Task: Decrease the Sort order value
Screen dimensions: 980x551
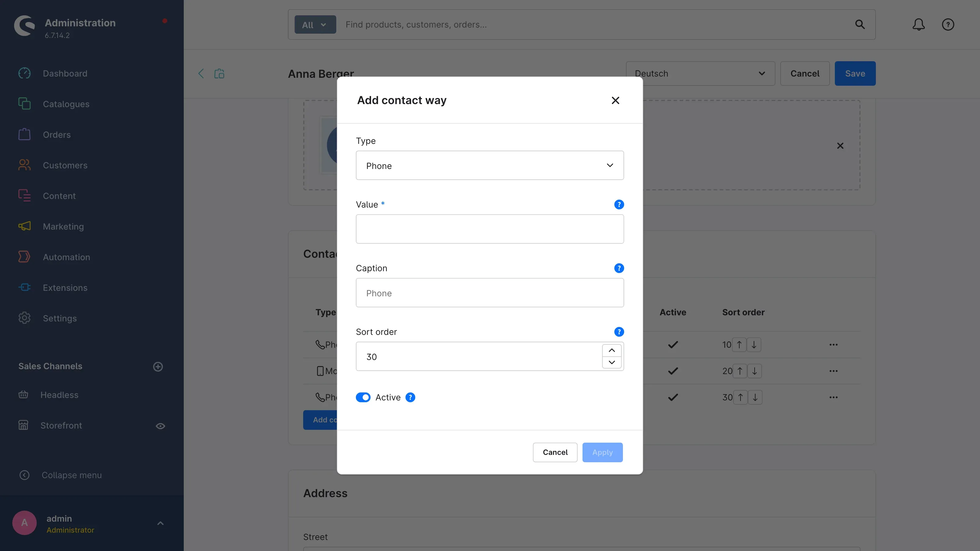Action: point(612,362)
